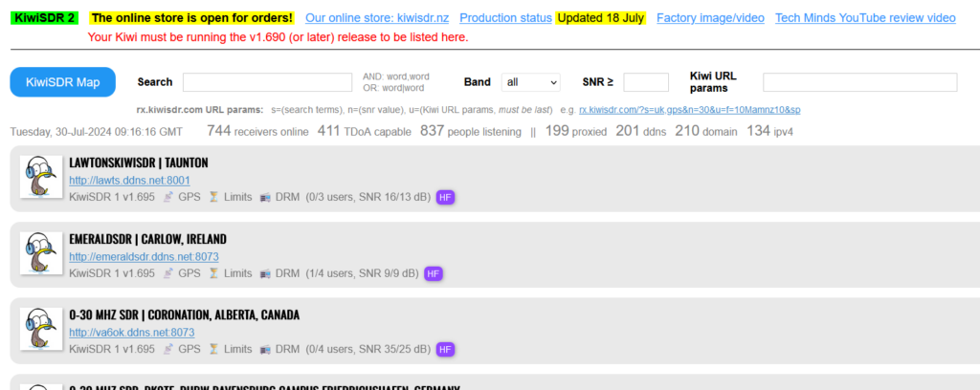Image resolution: width=980 pixels, height=390 pixels.
Task: Click the 201 ddns count
Action: tap(641, 131)
